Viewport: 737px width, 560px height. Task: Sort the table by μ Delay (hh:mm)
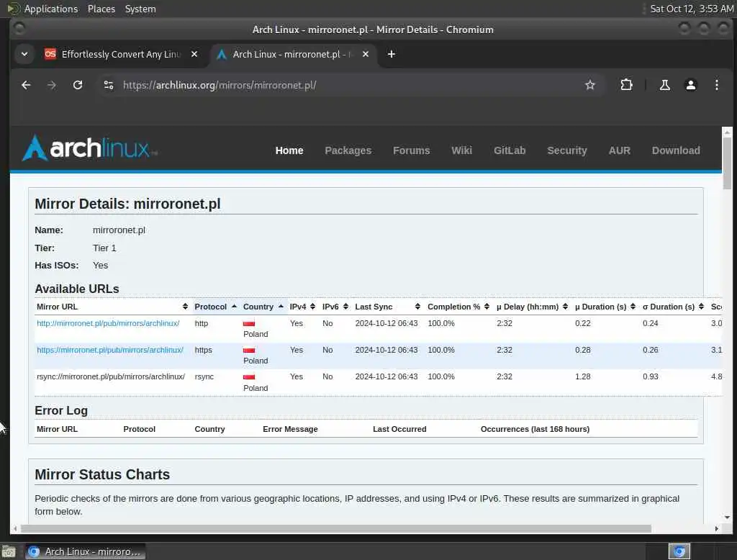(532, 307)
